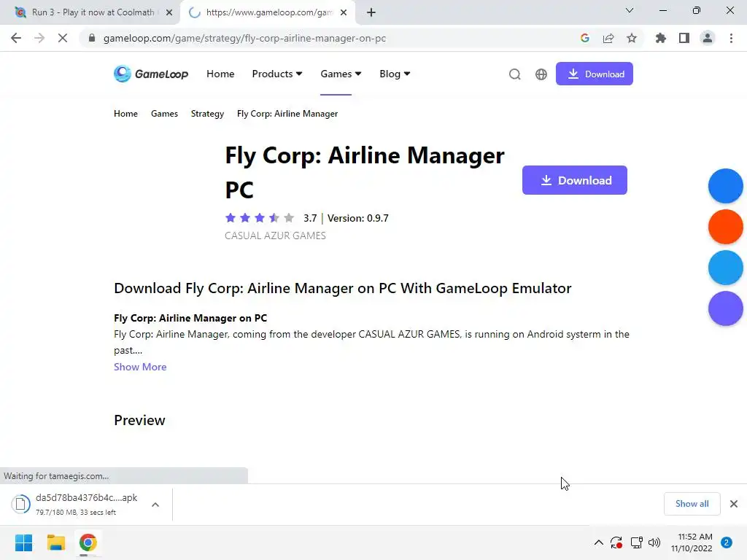Bookmark this page with the star icon
Viewport: 747px width, 560px height.
[632, 38]
